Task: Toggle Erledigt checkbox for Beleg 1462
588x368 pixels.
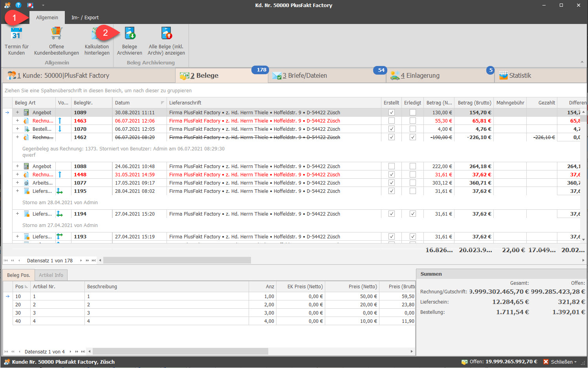Action: pyautogui.click(x=413, y=137)
